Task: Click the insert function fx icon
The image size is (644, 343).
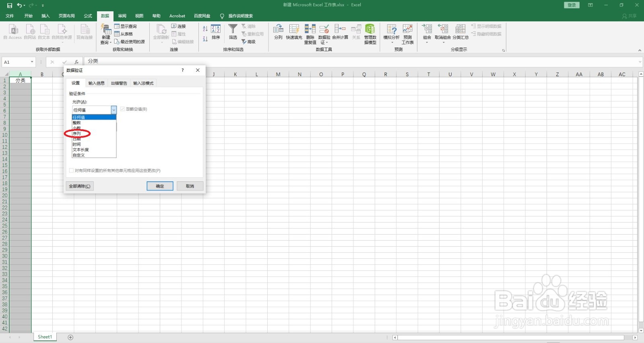Action: pyautogui.click(x=76, y=62)
